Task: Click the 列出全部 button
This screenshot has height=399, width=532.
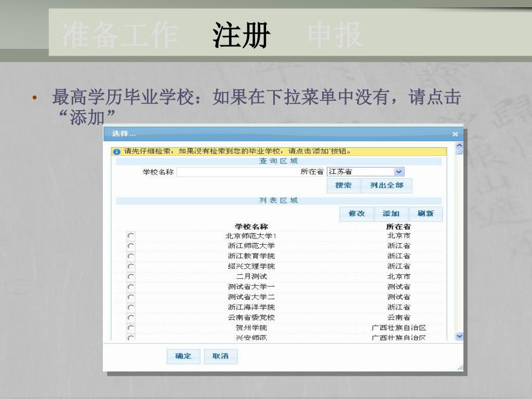Action: click(x=386, y=185)
